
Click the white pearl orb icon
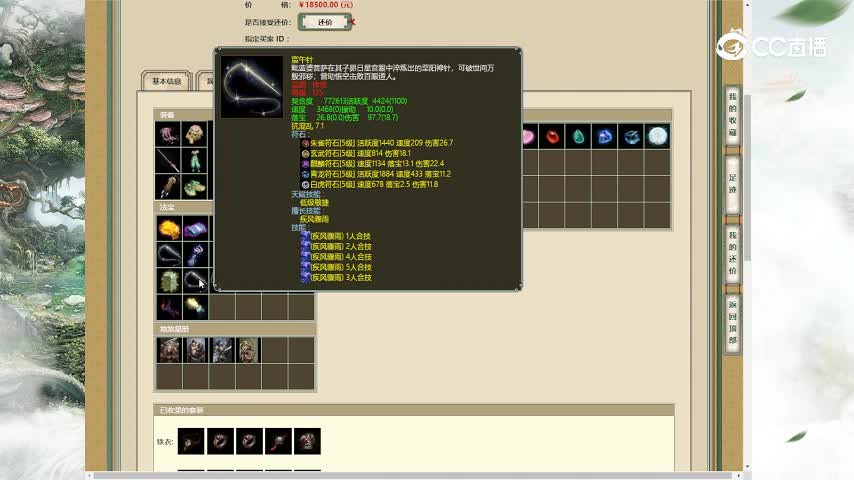coord(657,136)
